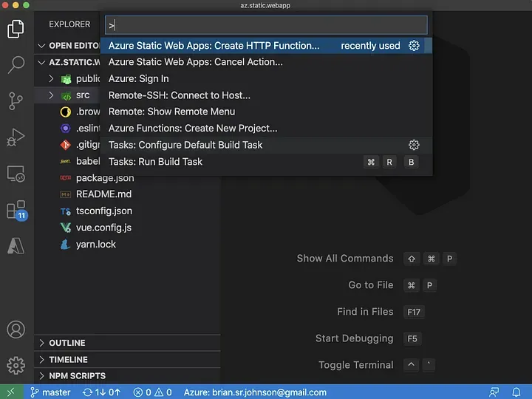Open notifications bell in status bar
This screenshot has height=399, width=532.
click(x=516, y=392)
